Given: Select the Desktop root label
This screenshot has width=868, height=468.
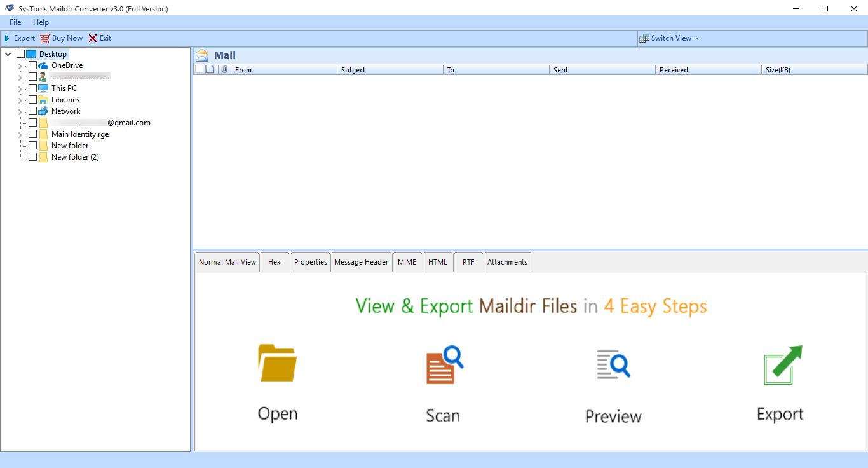Looking at the screenshot, I should coord(53,54).
